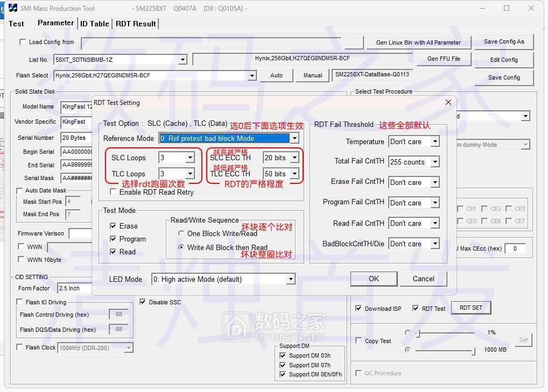Enable RDT Read Retry checkbox
The width and height of the screenshot is (548, 392).
[x=114, y=192]
